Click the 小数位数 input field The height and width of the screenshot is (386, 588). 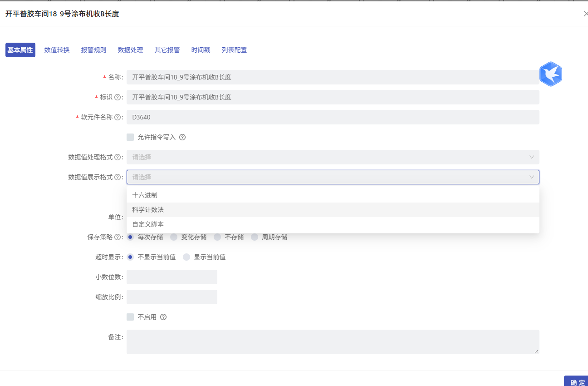click(x=172, y=277)
